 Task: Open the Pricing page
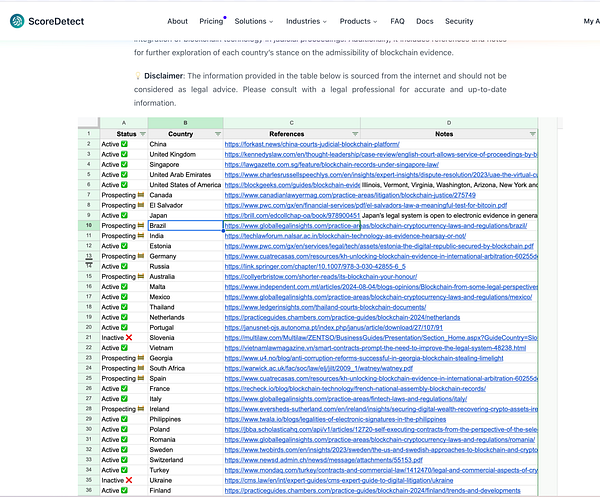[211, 21]
